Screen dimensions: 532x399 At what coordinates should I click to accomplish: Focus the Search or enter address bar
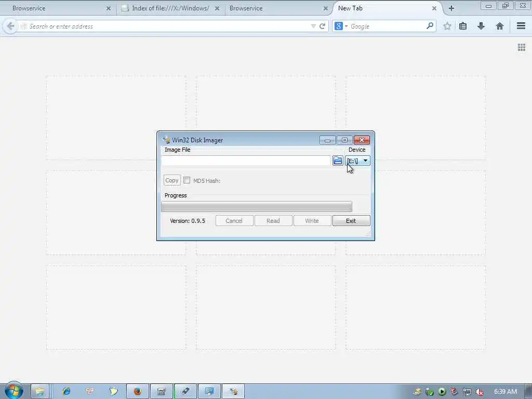(166, 26)
